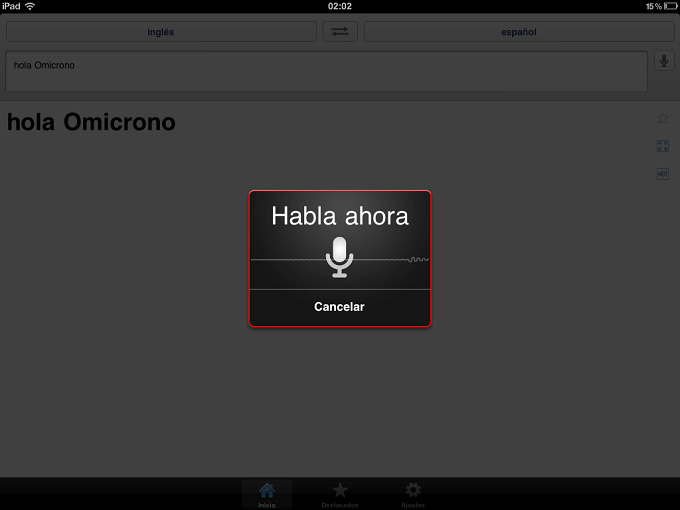Screen dimensions: 680x510
Task: Switch to the Destacados tab
Action: (340, 495)
